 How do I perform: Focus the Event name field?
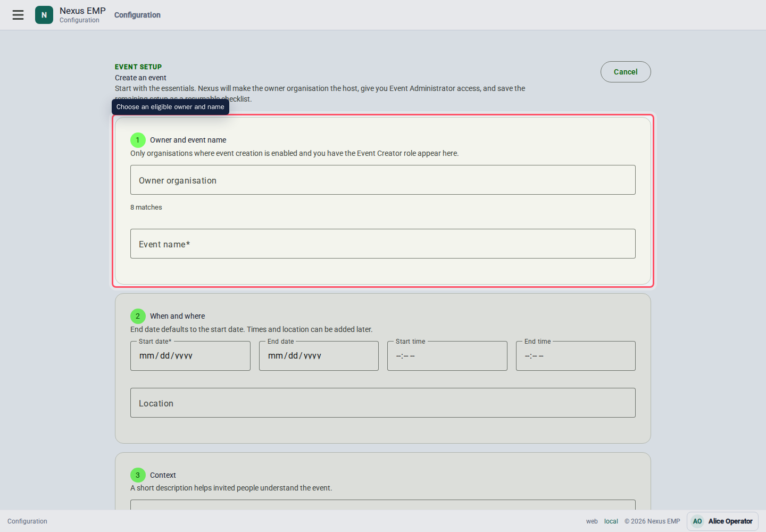(x=383, y=244)
